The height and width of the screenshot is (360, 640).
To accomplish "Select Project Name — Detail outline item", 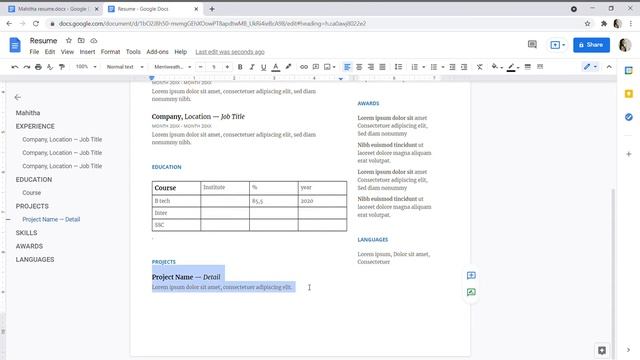I will tap(51, 219).
